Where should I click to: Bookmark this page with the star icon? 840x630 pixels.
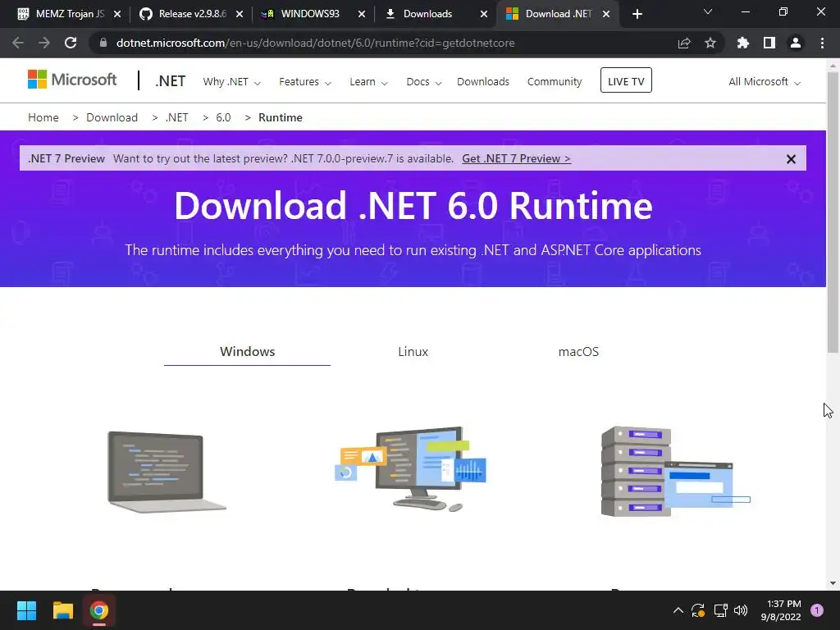710,43
